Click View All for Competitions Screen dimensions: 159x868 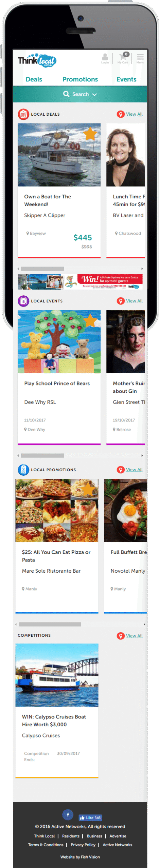point(134,636)
